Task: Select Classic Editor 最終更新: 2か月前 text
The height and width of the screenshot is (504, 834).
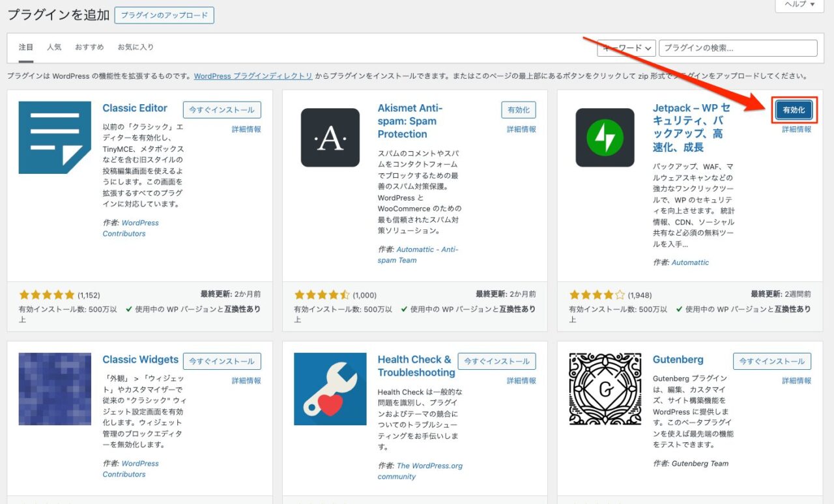Action: tap(231, 294)
